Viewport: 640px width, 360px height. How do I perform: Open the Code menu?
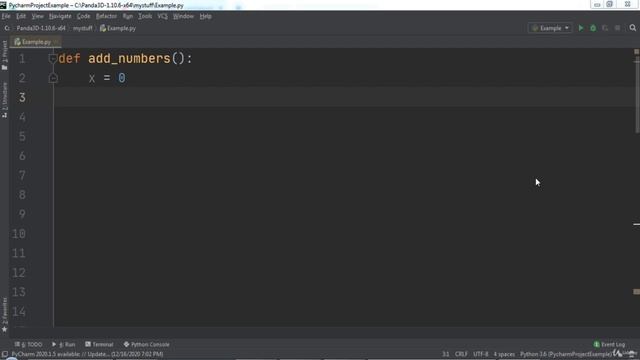point(83,16)
